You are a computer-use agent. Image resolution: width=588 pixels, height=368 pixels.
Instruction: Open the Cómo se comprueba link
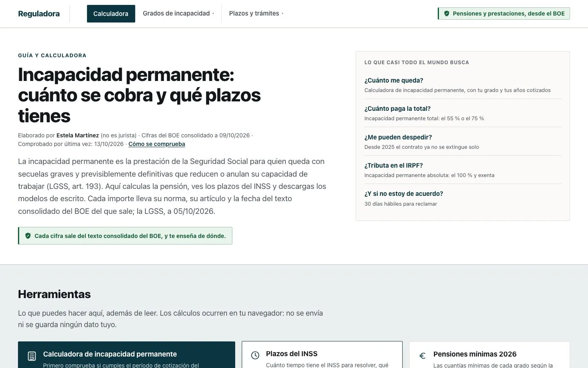tap(157, 144)
